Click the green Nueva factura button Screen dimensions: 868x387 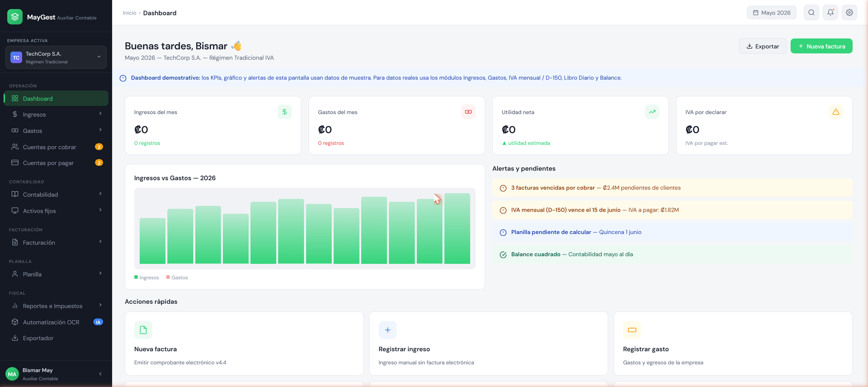[821, 46]
